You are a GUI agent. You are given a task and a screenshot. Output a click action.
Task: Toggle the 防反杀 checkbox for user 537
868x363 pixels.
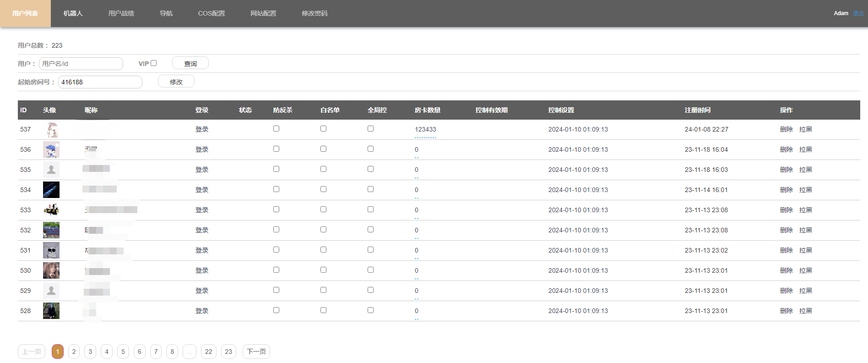[276, 129]
